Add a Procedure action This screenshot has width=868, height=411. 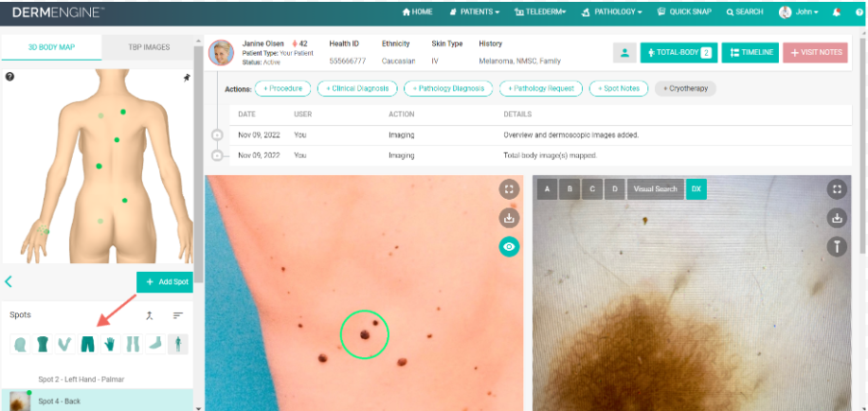pyautogui.click(x=283, y=88)
